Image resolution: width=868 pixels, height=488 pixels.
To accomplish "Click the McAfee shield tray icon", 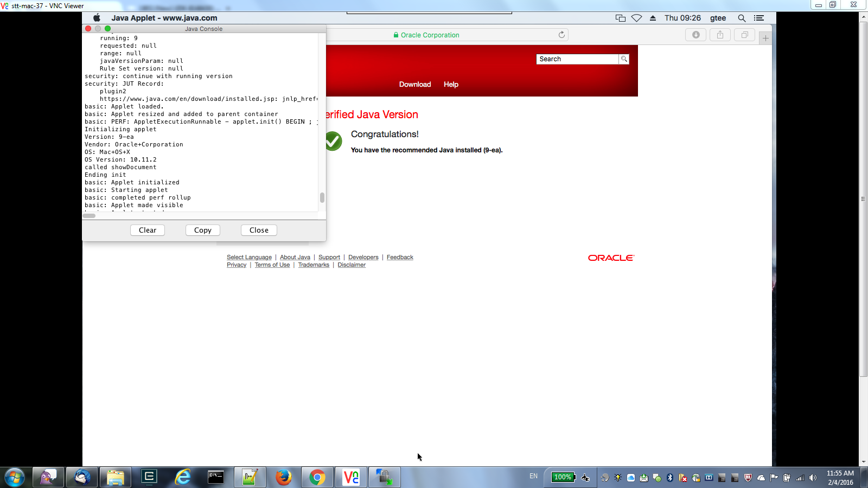I will (748, 478).
